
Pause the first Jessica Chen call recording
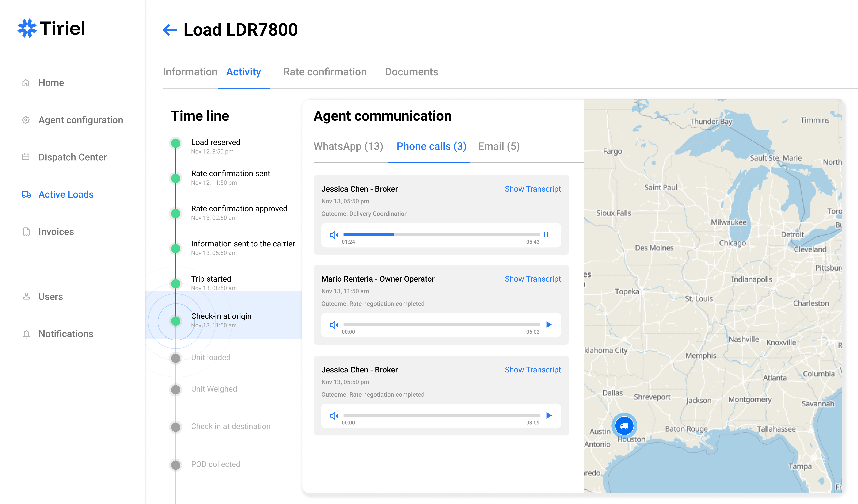(x=546, y=234)
